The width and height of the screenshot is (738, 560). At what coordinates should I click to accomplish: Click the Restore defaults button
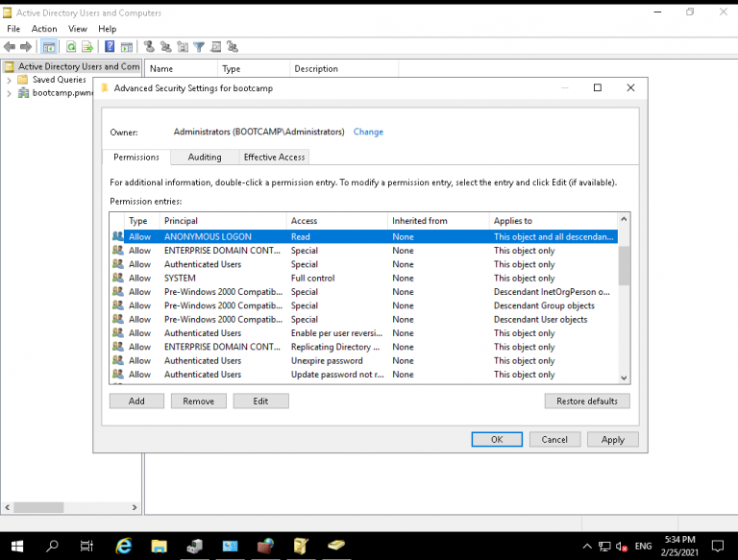587,401
